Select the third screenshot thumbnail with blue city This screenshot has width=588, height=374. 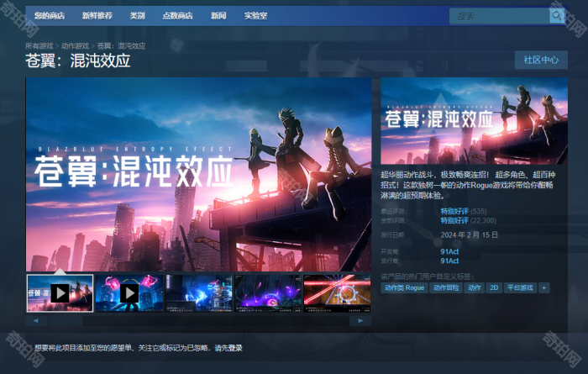pyautogui.click(x=199, y=293)
